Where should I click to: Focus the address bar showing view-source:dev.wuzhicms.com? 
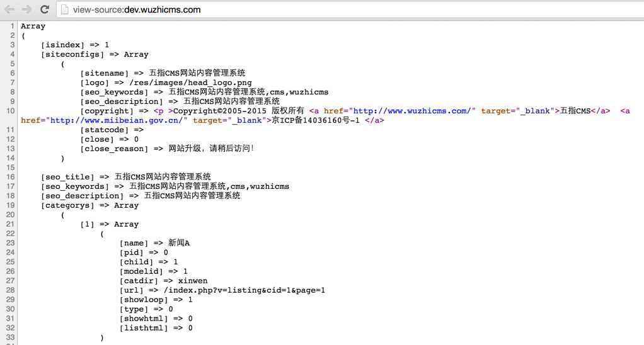pyautogui.click(x=349, y=9)
